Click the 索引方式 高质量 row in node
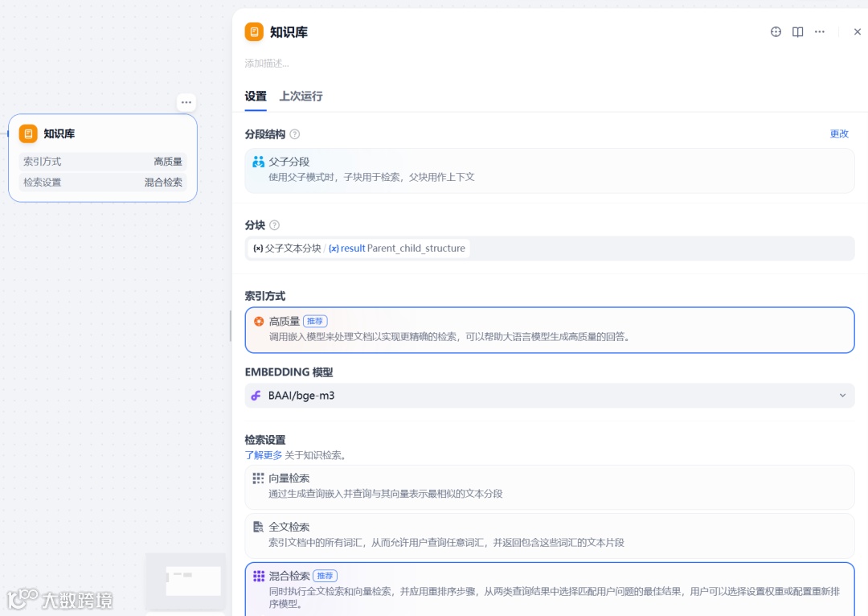Image resolution: width=868 pixels, height=616 pixels. click(103, 162)
